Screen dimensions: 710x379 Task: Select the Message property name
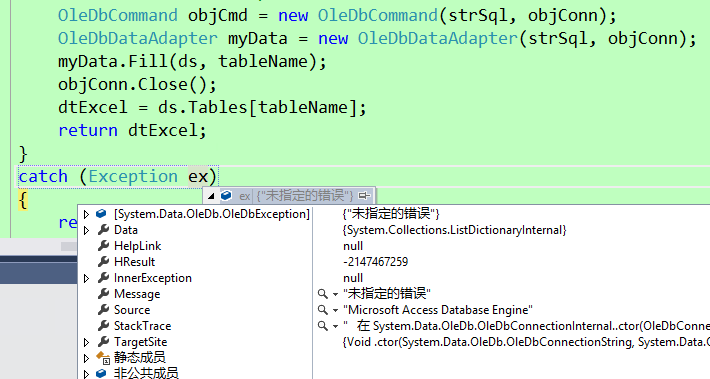137,294
